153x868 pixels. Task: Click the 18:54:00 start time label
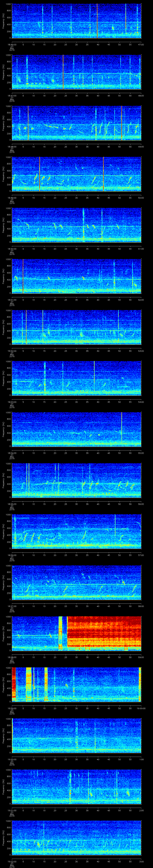point(12,453)
